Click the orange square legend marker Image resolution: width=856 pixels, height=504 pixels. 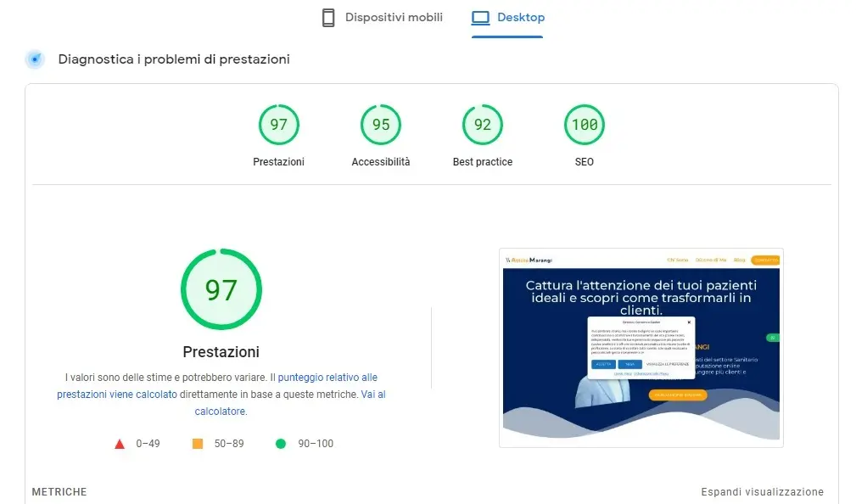point(198,444)
